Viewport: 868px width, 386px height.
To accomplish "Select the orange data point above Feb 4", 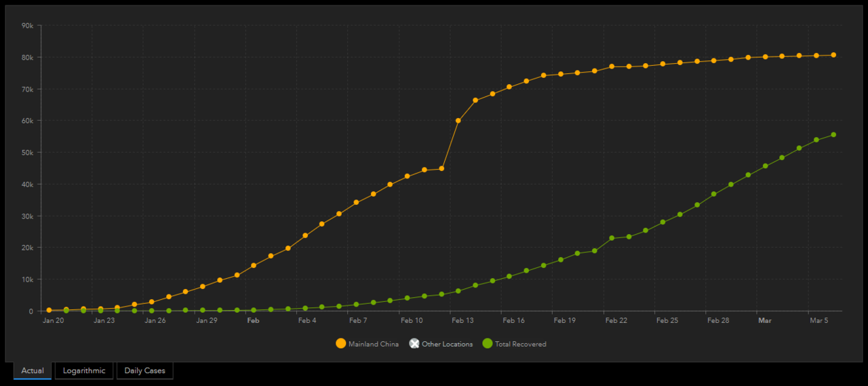I will pyautogui.click(x=305, y=235).
